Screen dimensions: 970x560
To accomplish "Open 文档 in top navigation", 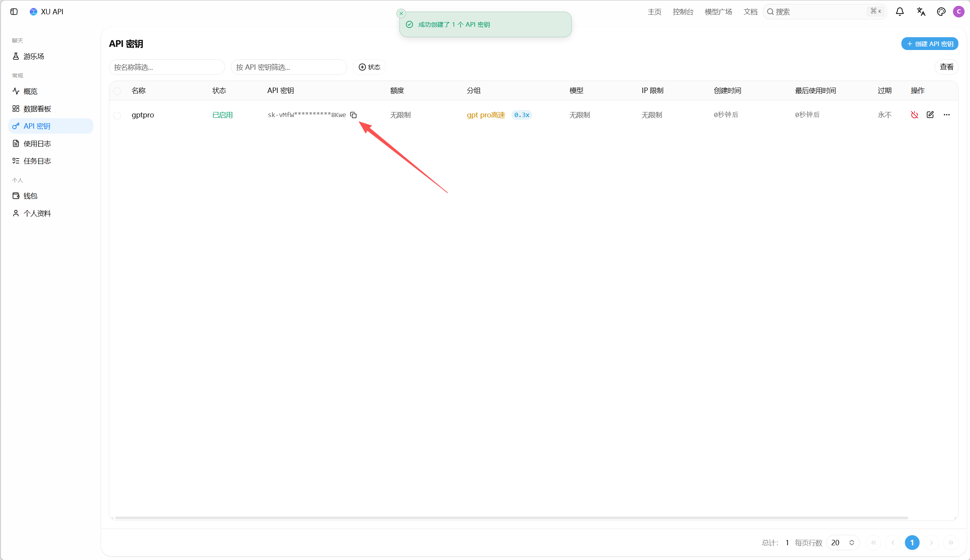I will coord(750,12).
